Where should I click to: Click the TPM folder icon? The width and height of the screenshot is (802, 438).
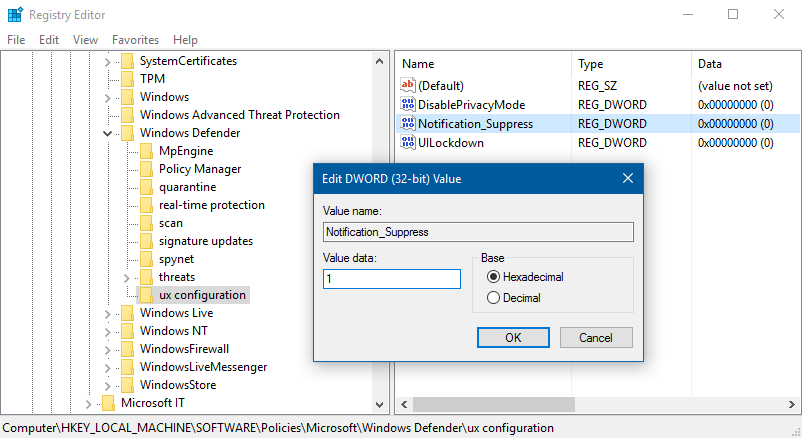click(126, 79)
